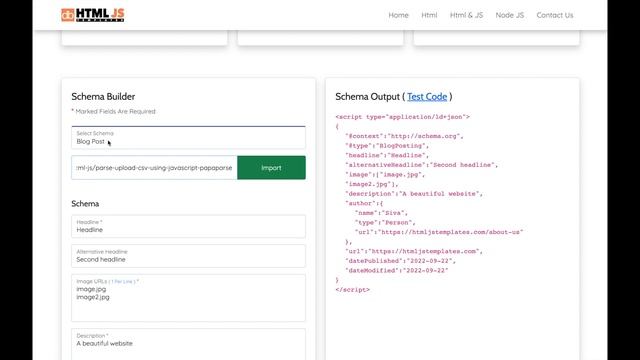This screenshot has height=360, width=640.
Task: Click the "alternativeHeadline":"Second headline" line
Action: pos(422,165)
